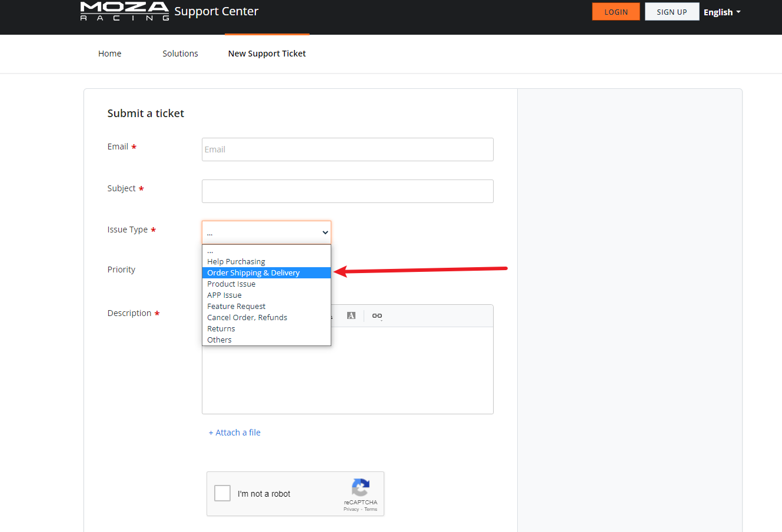This screenshot has width=782, height=532.
Task: Choose the Returns option
Action: pyautogui.click(x=221, y=329)
